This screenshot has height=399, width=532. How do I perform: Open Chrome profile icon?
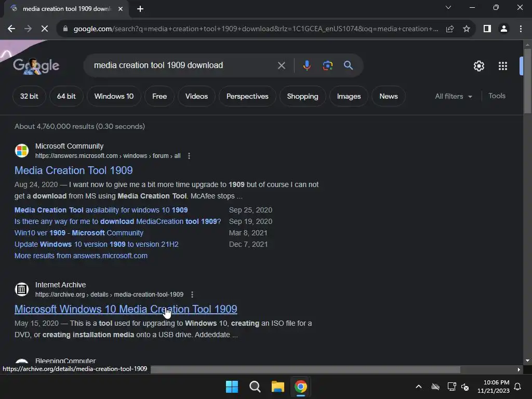[504, 29]
